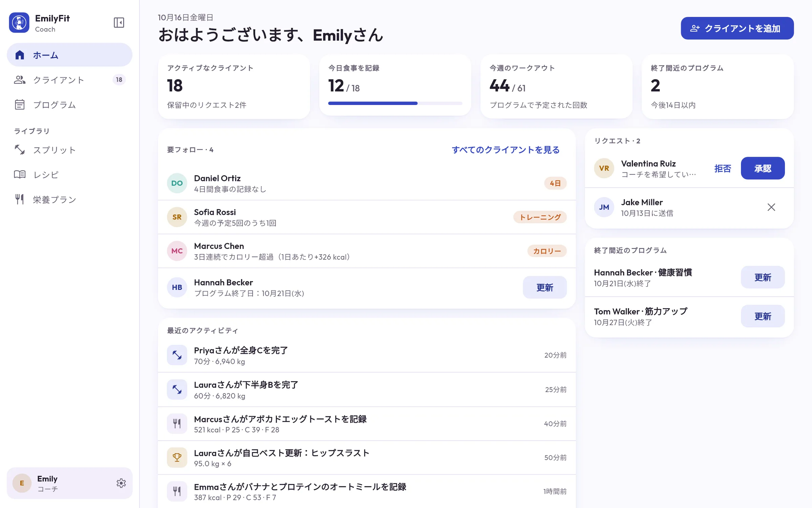Open すべてのクライアントを見る link
Screen dimensions: 812x508
505,150
